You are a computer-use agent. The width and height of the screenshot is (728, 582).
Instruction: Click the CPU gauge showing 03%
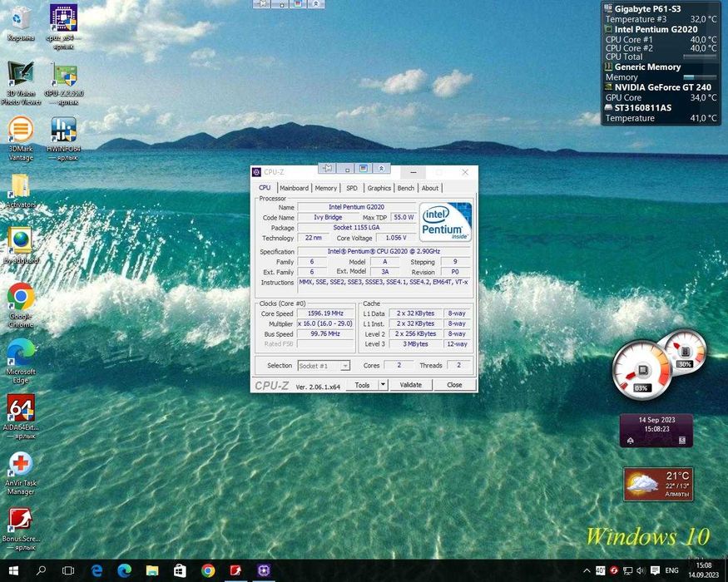click(642, 370)
